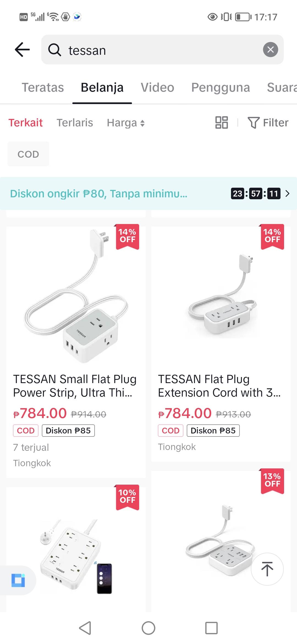Switch to the Teratas tab
297x644 pixels.
point(43,88)
